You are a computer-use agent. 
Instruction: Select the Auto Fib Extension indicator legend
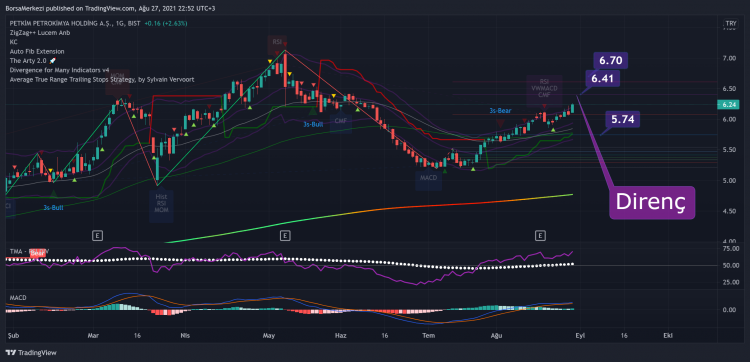37,51
